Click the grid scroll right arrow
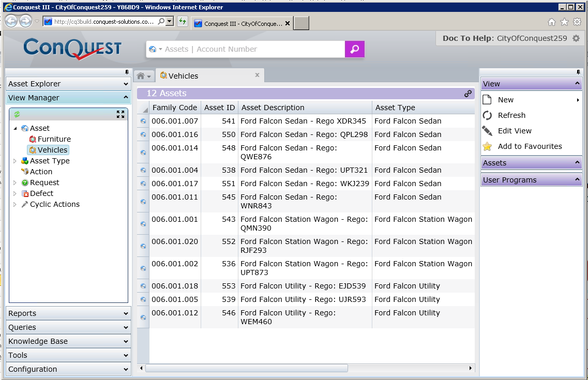 (x=470, y=369)
